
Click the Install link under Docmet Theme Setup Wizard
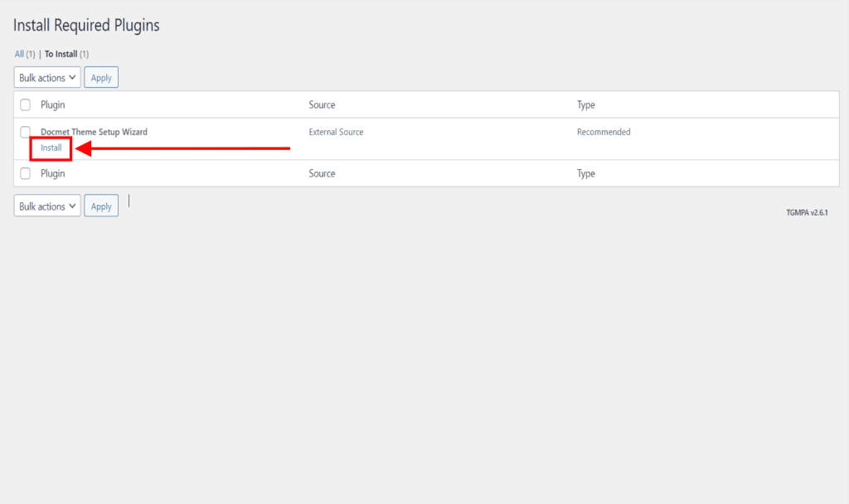coord(51,148)
